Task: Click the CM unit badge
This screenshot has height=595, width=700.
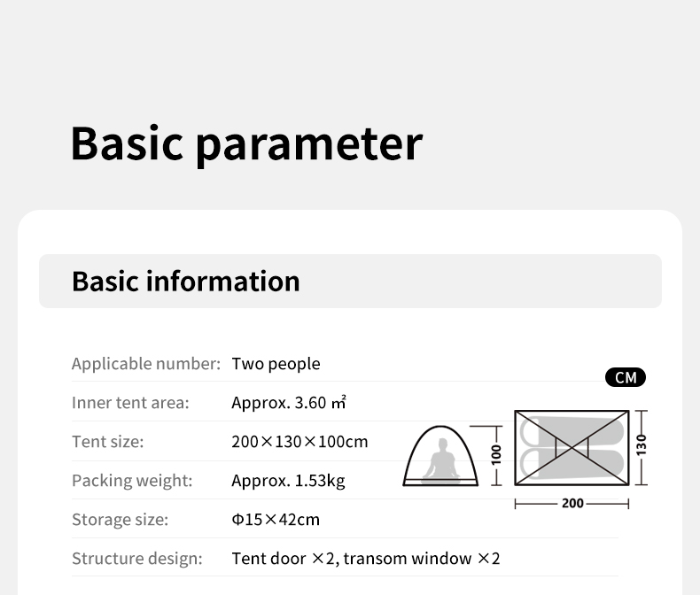Action: click(x=626, y=378)
